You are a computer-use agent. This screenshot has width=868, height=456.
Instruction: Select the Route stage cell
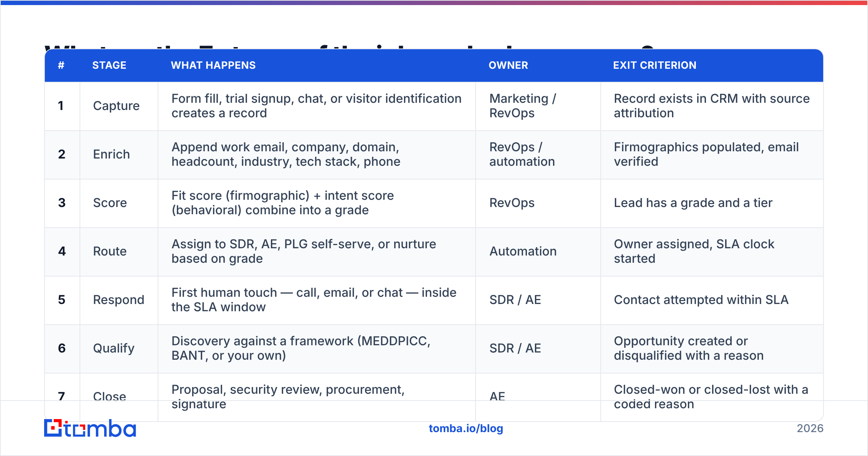[x=119, y=252]
